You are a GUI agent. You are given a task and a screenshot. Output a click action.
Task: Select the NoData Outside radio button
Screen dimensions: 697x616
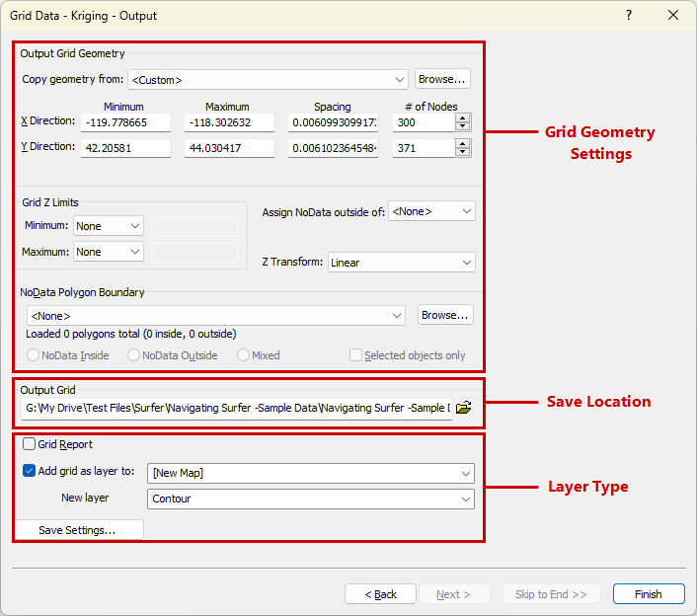click(x=134, y=355)
